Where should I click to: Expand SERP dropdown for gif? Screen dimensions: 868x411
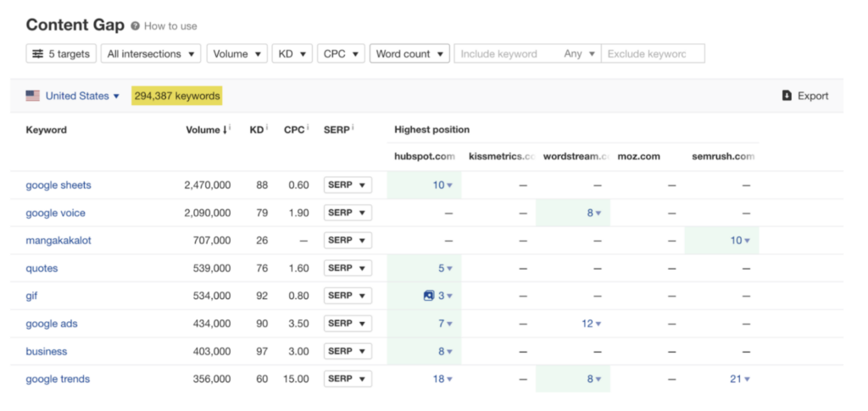(x=348, y=296)
